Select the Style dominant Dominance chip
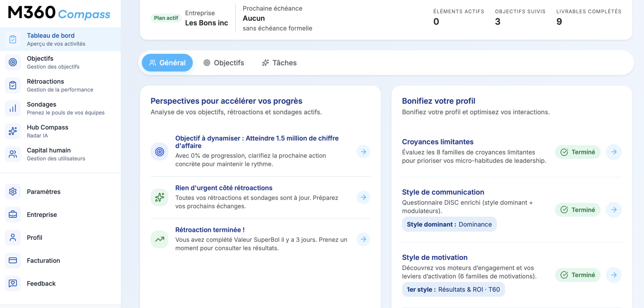This screenshot has width=644, height=308. (x=449, y=224)
